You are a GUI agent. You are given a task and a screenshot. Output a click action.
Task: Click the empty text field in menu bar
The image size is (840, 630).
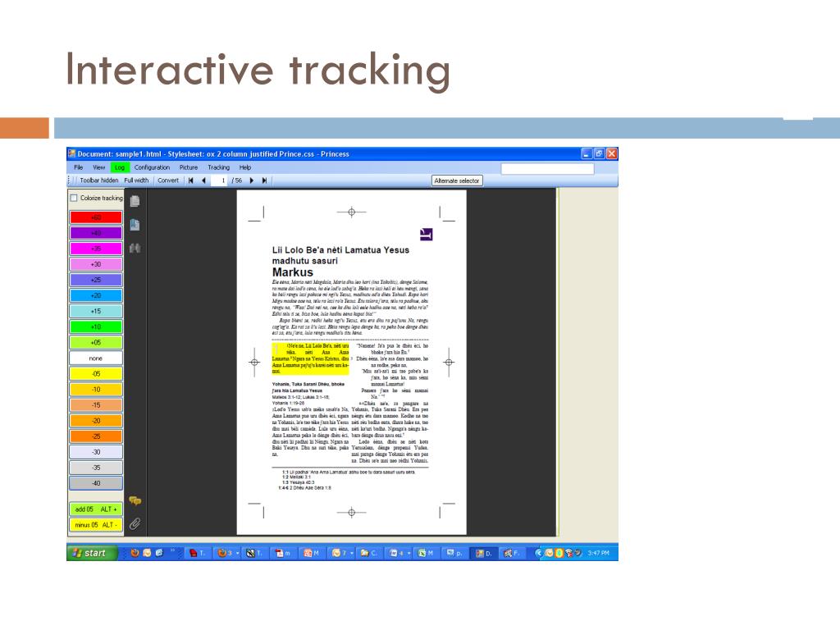pos(547,169)
